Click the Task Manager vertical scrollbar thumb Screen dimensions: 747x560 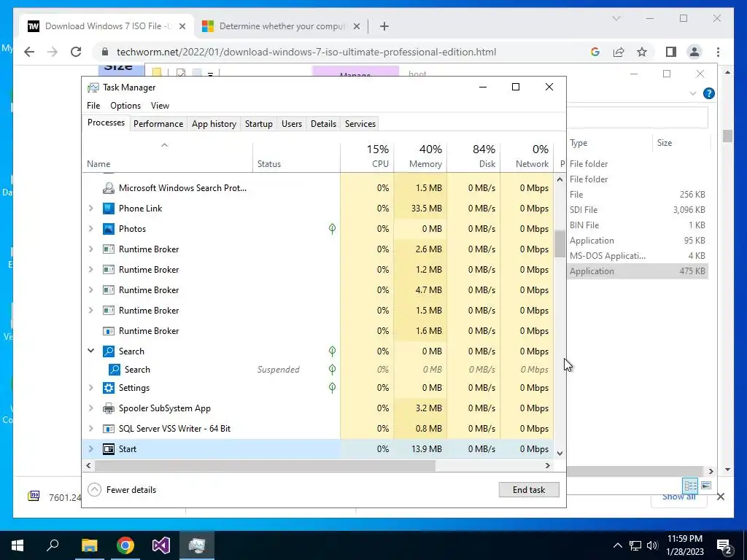(560, 244)
